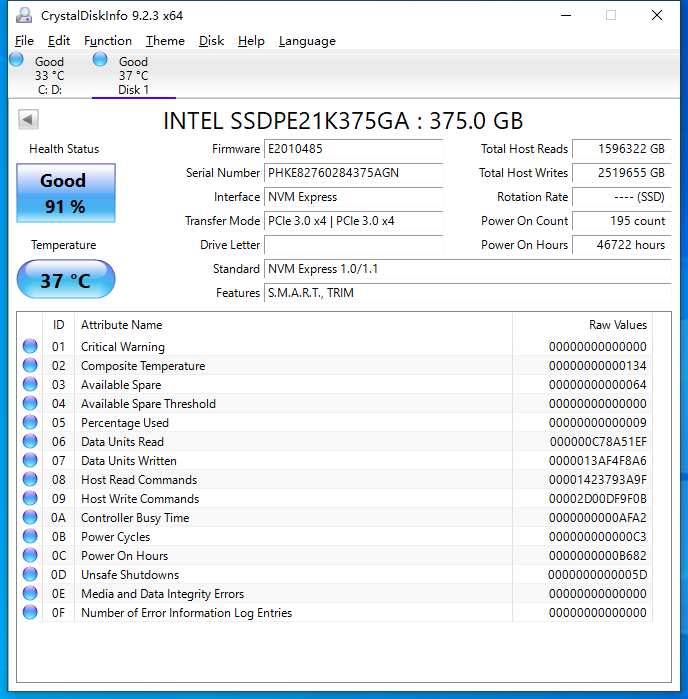Click status icon of Data Units Read row
This screenshot has width=688, height=699.
tap(30, 441)
